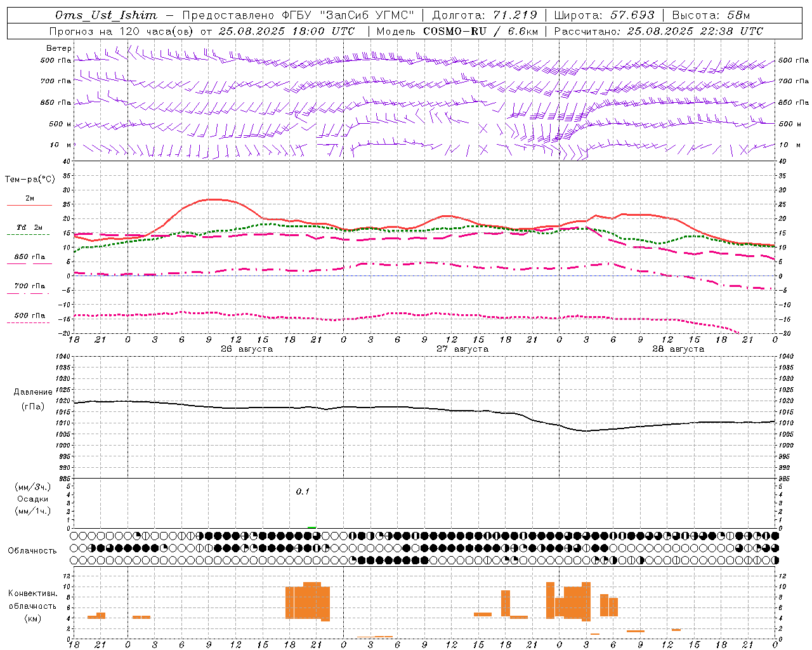Click the forecast start time 25.08.2025 18:00 UTC
This screenshot has width=812, height=650.
(x=287, y=31)
